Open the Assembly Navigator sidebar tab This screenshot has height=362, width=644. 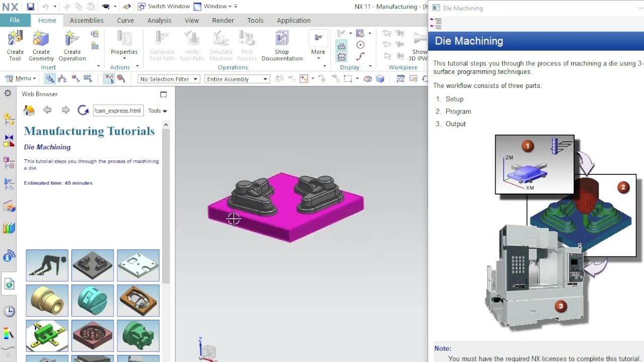pos(9,119)
